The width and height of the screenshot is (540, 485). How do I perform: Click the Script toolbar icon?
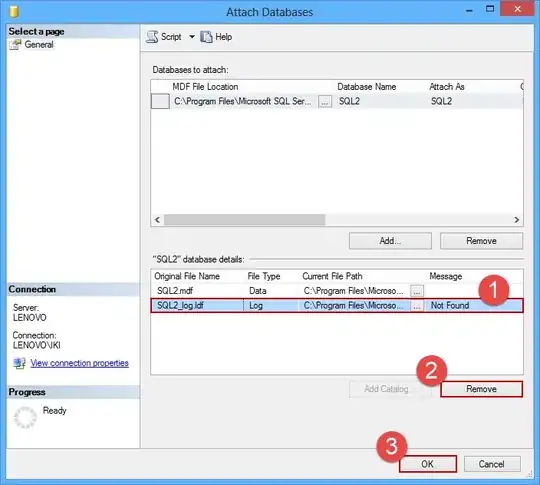tap(152, 37)
